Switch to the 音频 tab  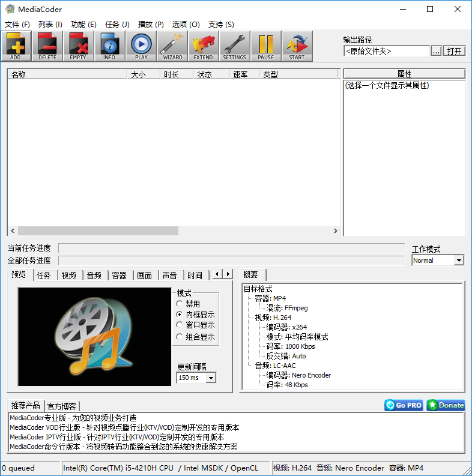(x=94, y=276)
